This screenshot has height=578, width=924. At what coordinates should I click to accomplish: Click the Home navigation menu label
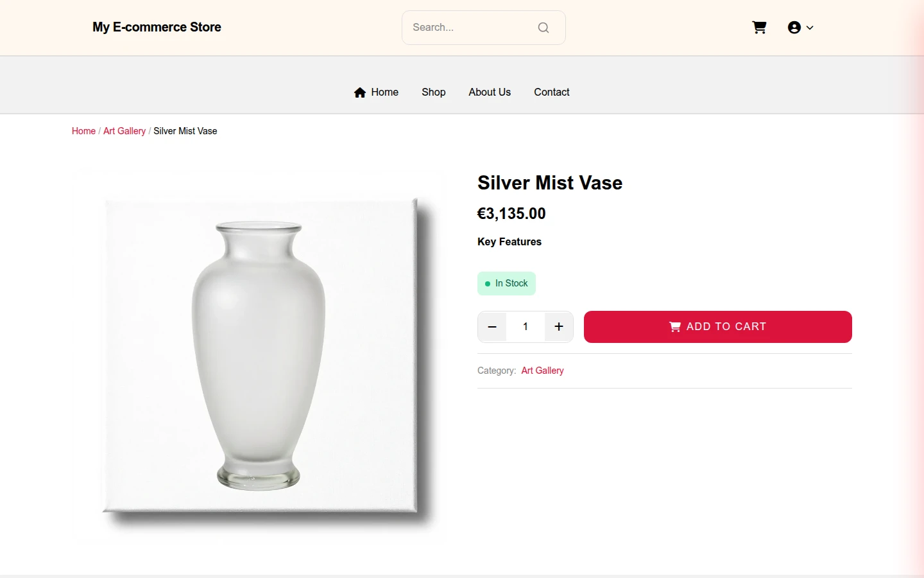click(384, 92)
